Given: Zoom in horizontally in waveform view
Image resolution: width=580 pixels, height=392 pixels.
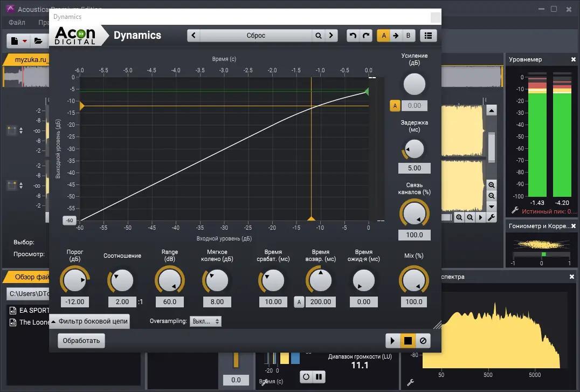Looking at the screenshot, I should (x=459, y=218).
